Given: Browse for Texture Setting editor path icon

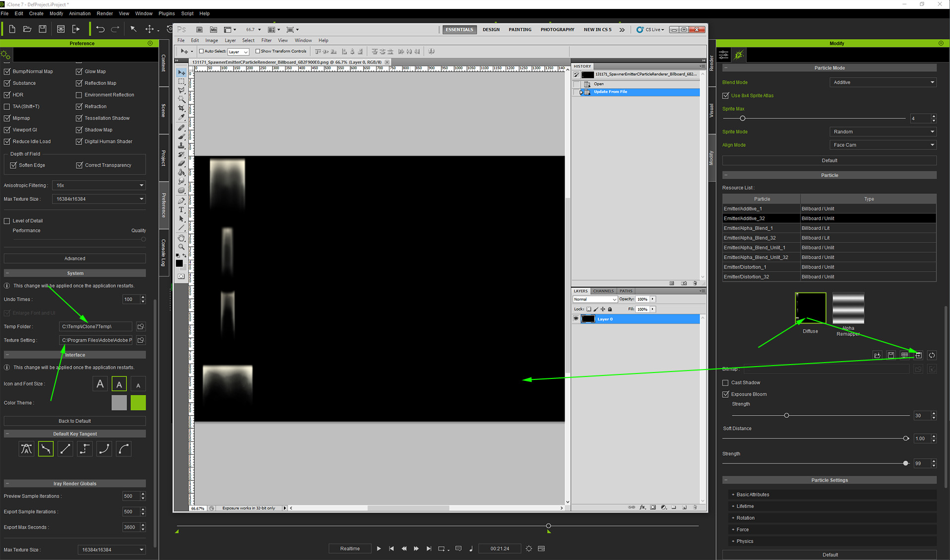Looking at the screenshot, I should [x=141, y=340].
